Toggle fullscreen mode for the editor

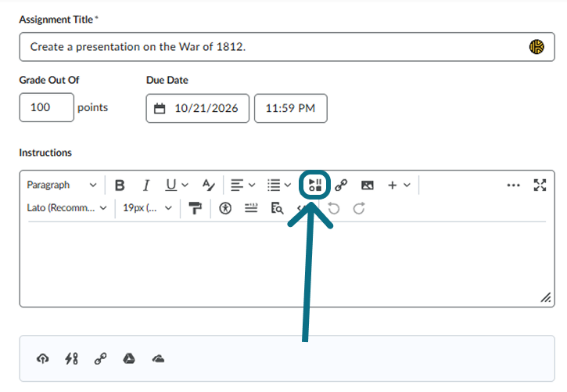[540, 185]
